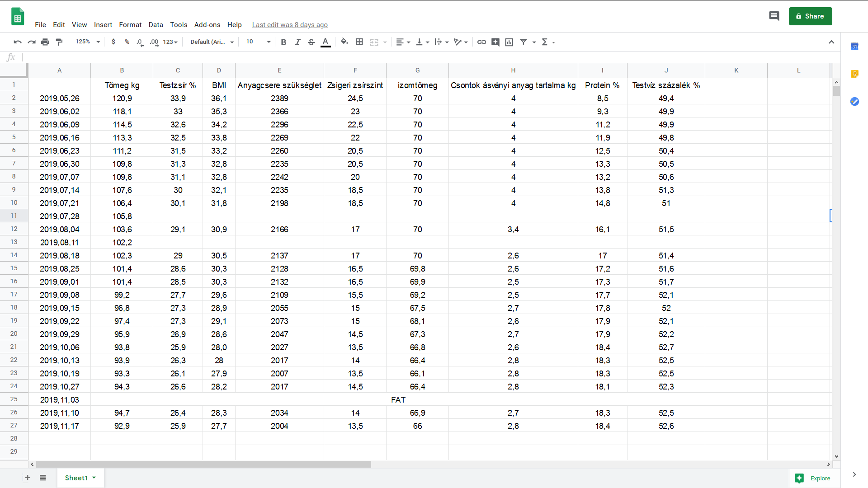Open the font size dropdown

tap(258, 42)
